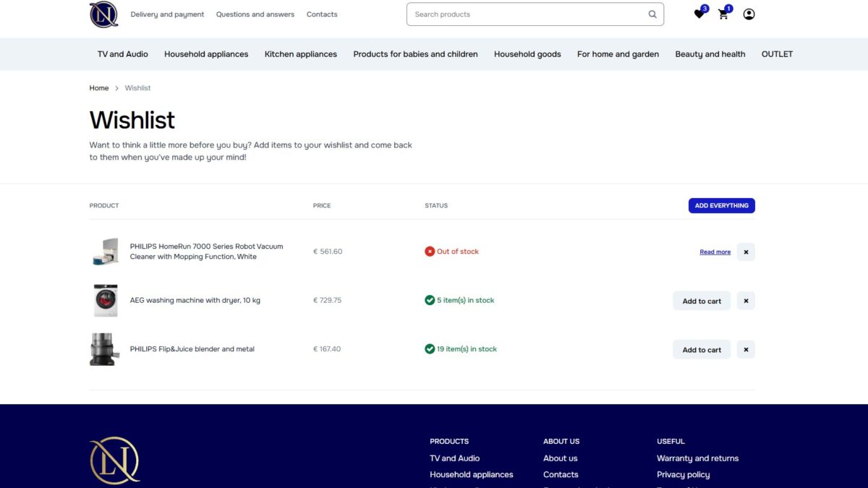This screenshot has width=868, height=488.
Task: Open Warranty and returns link
Action: [698, 458]
